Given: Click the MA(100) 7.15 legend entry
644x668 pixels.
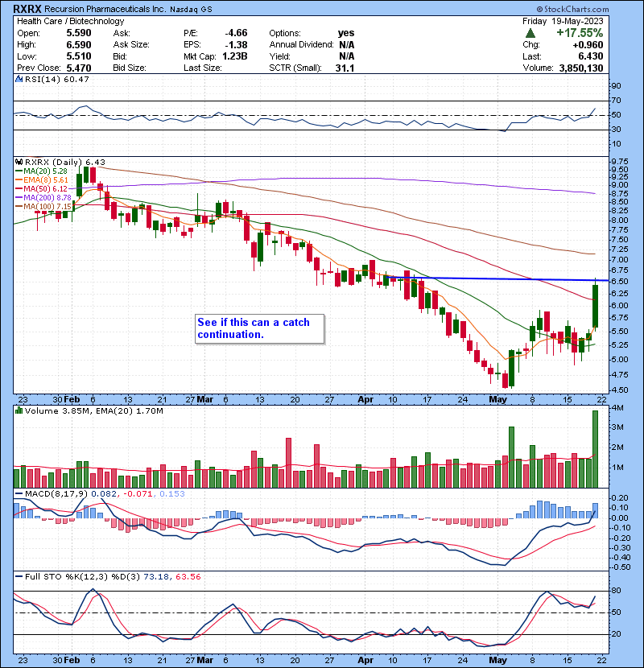Looking at the screenshot, I should (x=43, y=207).
